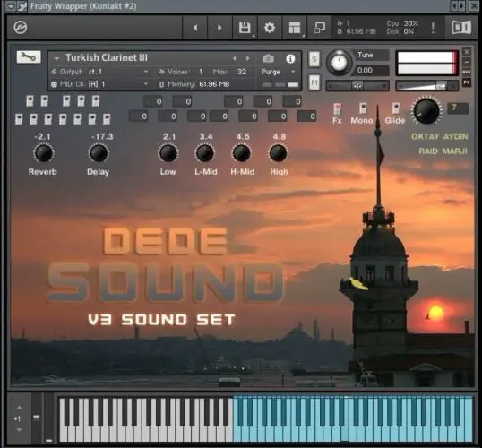
Task: Click the exclamation panic button
Action: 433,28
